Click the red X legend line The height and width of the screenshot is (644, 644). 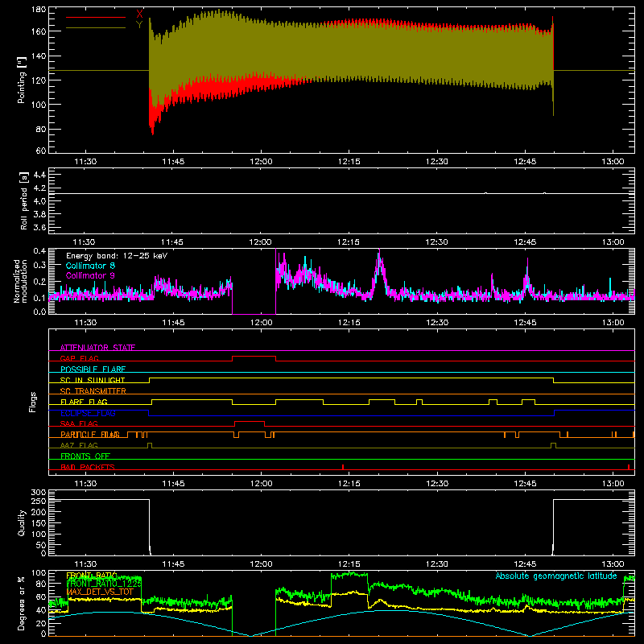96,17
